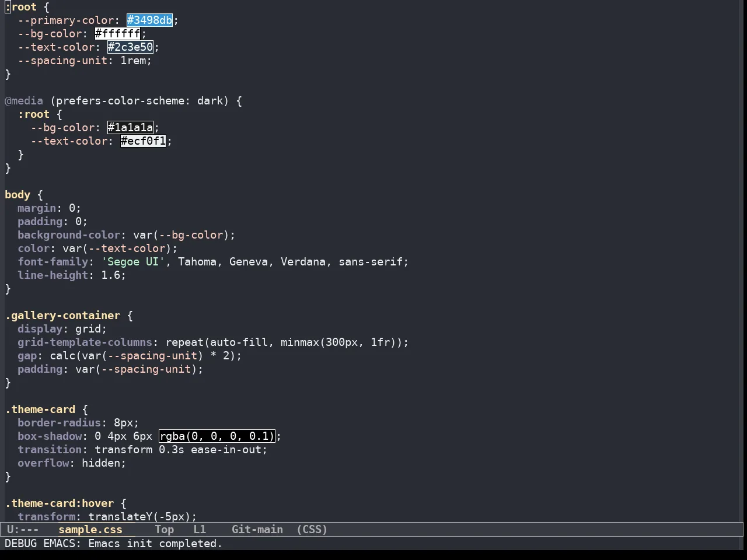Click 'prefers-color-scheme: dark' text
Screen dimensions: 747x560
click(139, 101)
